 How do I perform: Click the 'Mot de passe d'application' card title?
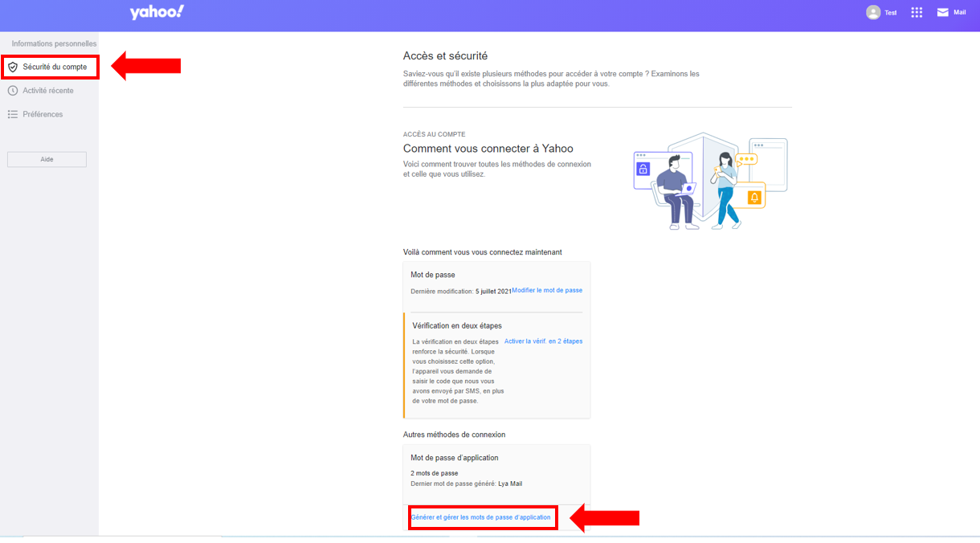coord(455,458)
